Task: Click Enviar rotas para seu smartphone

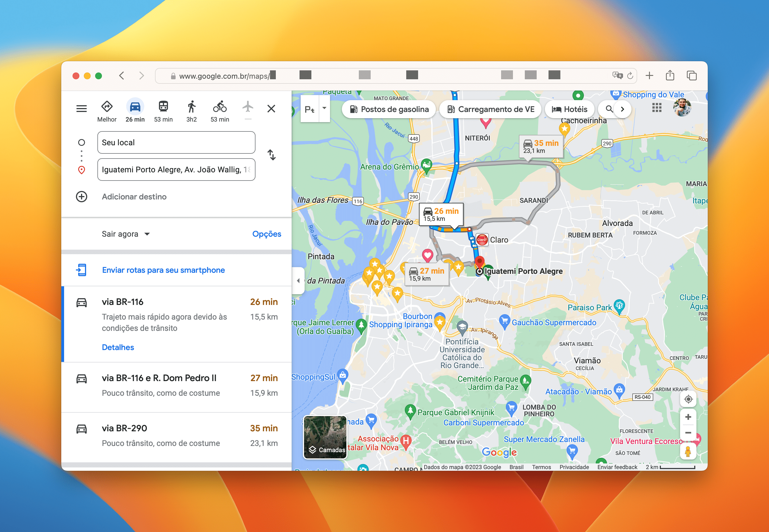Action: click(163, 270)
